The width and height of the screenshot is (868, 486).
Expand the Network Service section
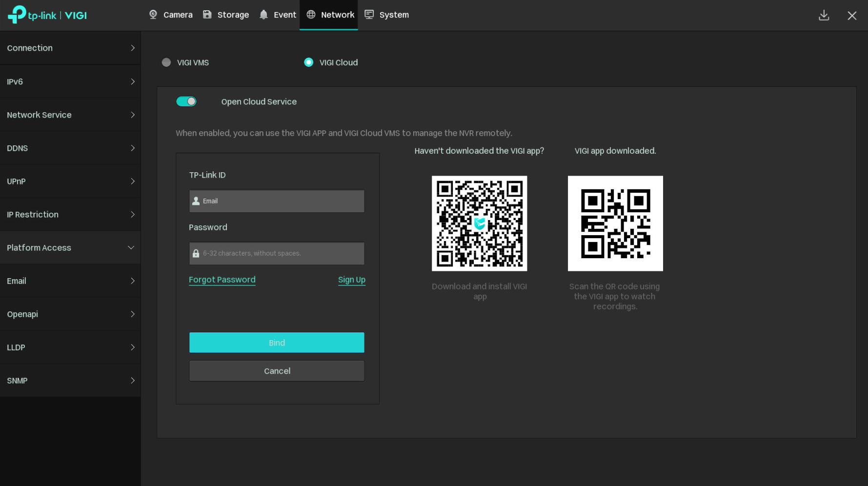70,115
